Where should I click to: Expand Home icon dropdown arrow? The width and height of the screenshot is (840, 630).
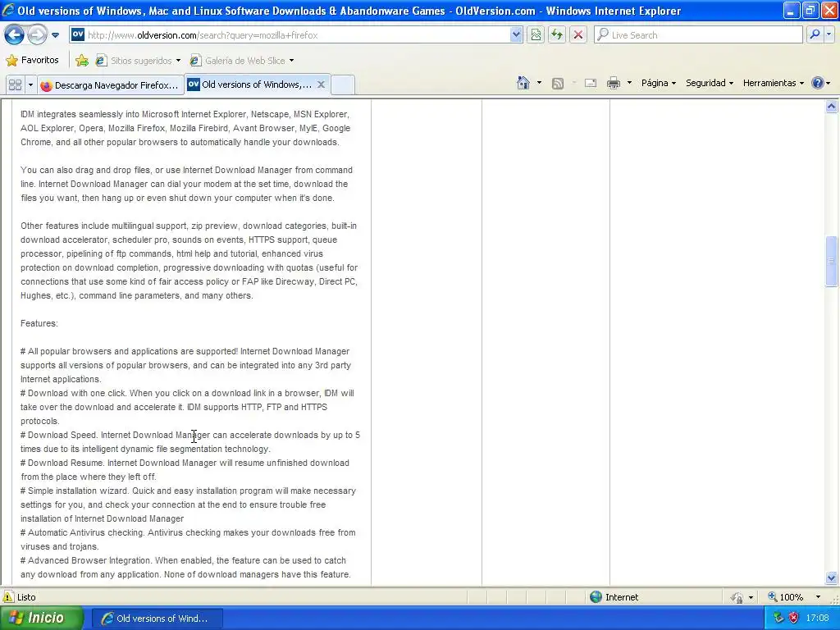(x=539, y=83)
